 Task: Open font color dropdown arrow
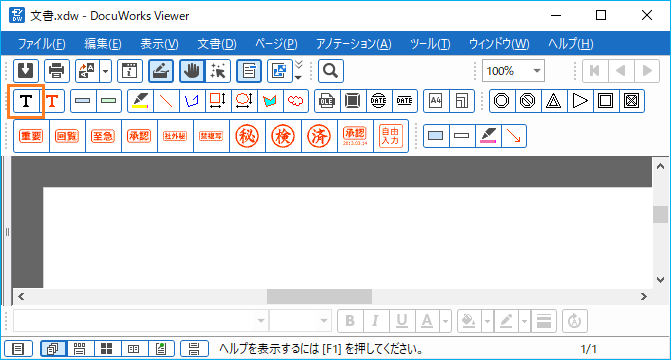click(445, 321)
